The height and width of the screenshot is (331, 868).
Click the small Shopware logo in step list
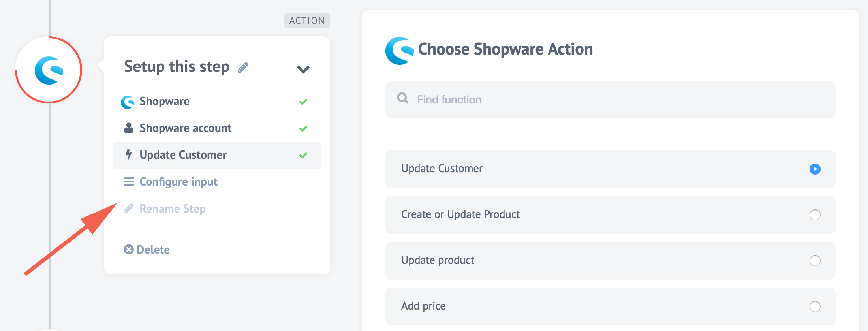pyautogui.click(x=128, y=102)
